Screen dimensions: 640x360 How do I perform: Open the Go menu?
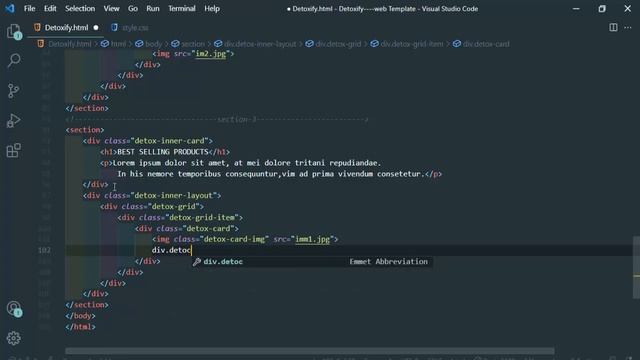click(133, 9)
